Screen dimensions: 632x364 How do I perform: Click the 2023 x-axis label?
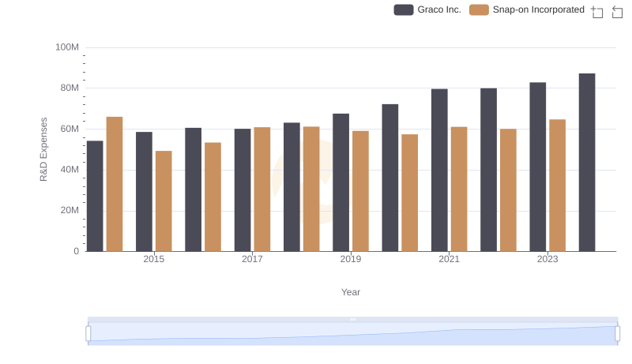(547, 259)
